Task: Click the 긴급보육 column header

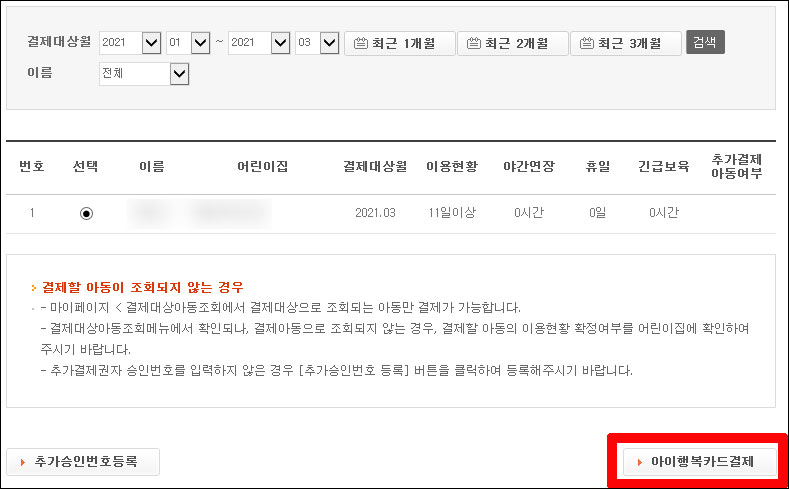Action: [664, 167]
